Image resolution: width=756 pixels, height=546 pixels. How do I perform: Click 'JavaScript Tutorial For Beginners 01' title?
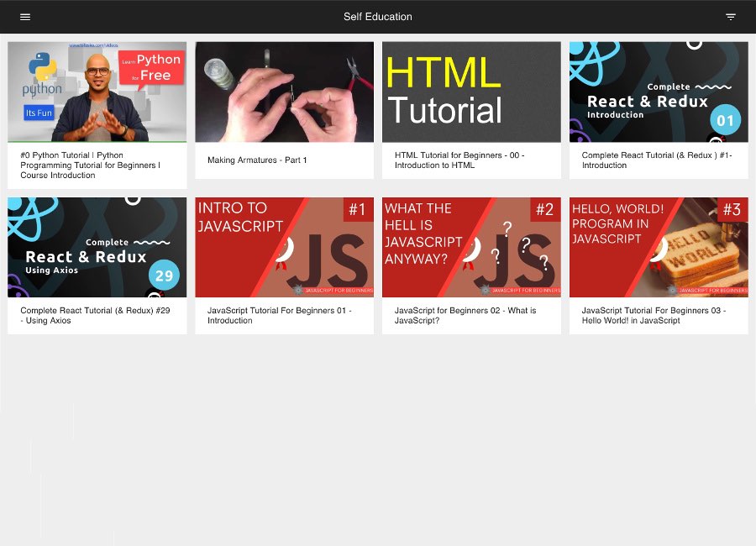point(279,316)
